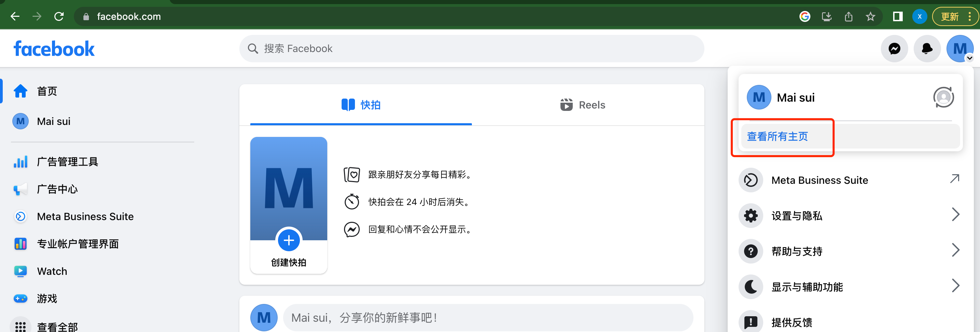Click 提供反馈 in account menu
The height and width of the screenshot is (332, 980).
tap(850, 322)
